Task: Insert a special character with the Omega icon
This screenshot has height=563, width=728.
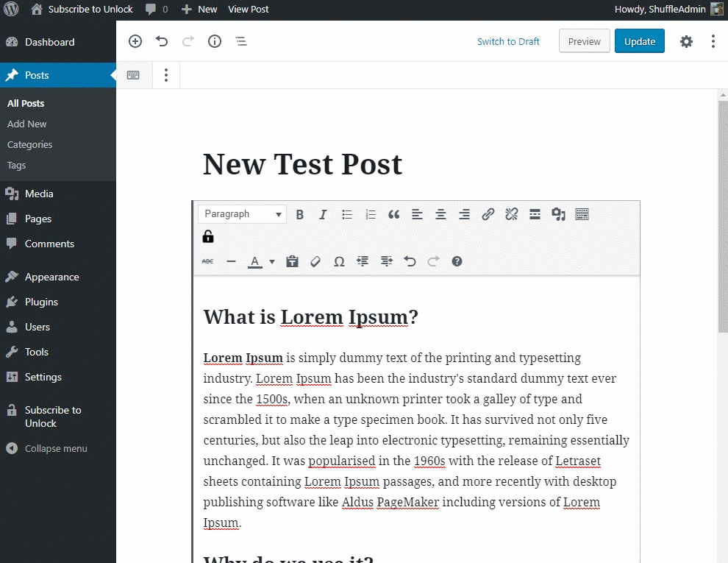Action: [x=340, y=261]
